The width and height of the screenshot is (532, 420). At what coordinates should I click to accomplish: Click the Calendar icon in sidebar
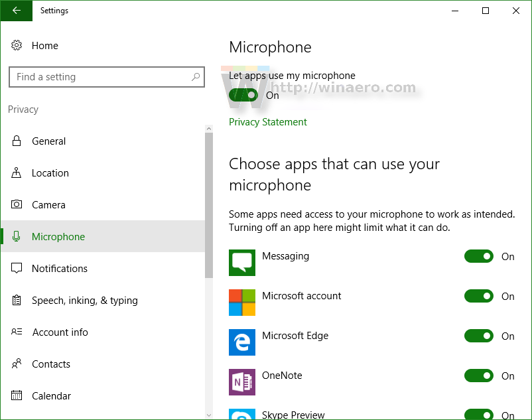(x=17, y=395)
